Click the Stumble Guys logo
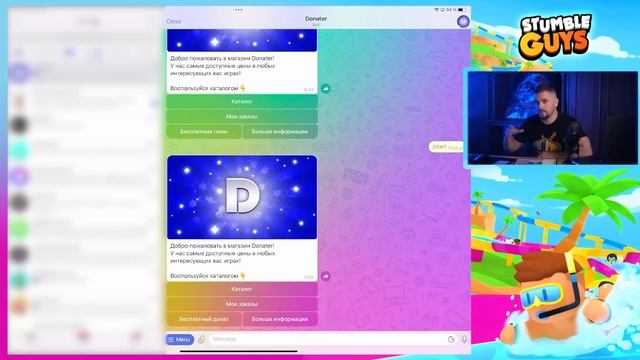The image size is (640, 360). [555, 36]
